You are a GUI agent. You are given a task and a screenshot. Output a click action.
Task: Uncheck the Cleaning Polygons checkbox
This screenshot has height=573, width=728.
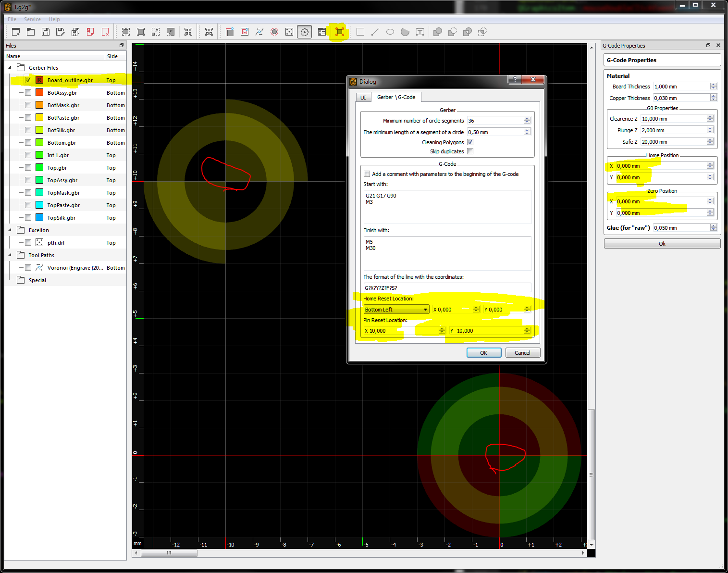tap(470, 142)
